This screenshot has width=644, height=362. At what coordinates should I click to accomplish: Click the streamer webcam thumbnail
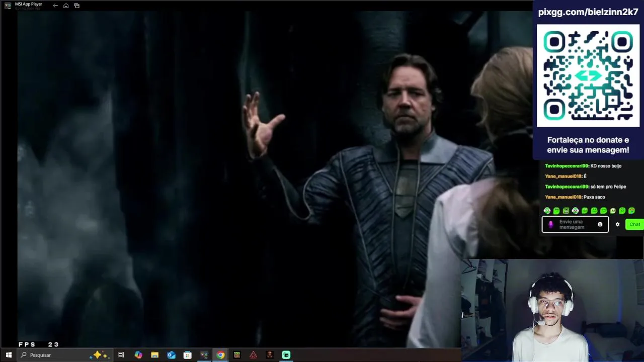(552, 310)
